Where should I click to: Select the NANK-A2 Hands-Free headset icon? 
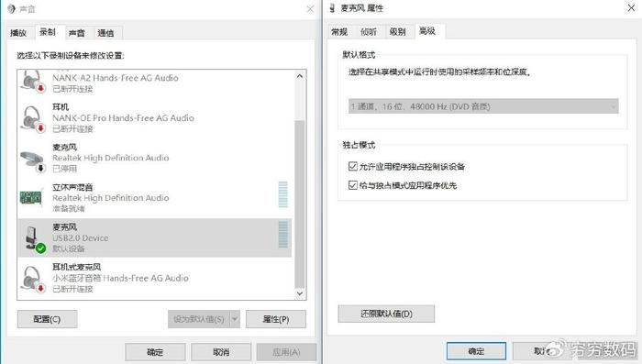(33, 82)
